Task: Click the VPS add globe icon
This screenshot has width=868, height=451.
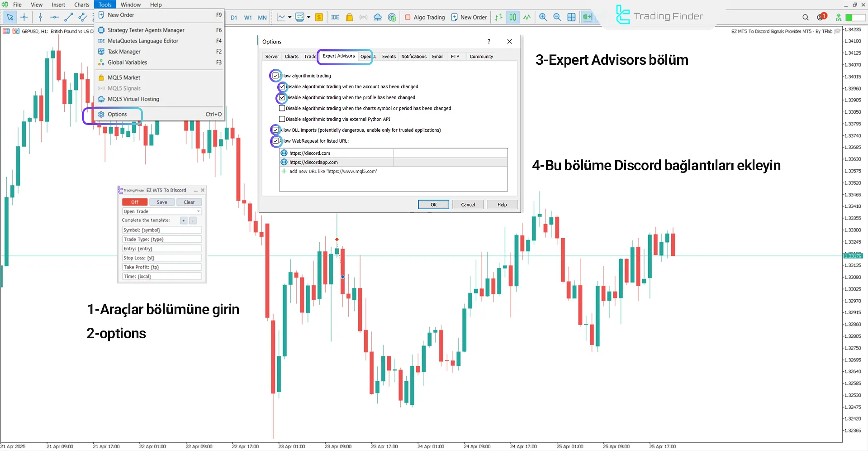Action: (x=392, y=17)
